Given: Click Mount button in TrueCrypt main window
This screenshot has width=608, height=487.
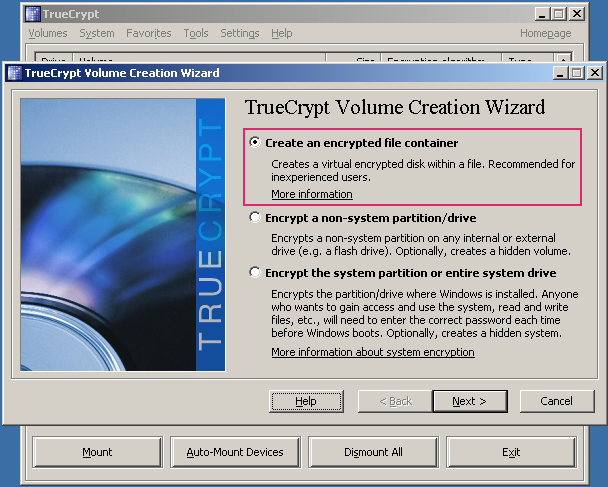Looking at the screenshot, I should click(x=97, y=452).
